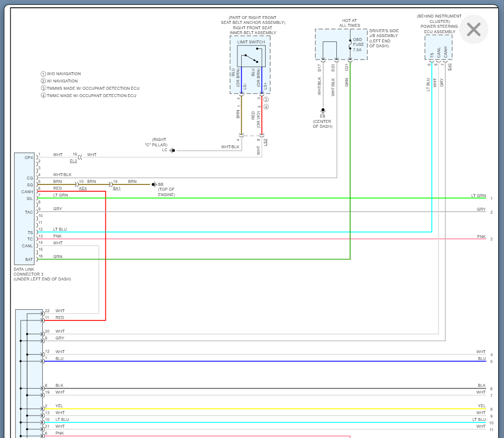Click the HOT AT ALL TIMES label
The height and width of the screenshot is (438, 504).
(x=349, y=23)
